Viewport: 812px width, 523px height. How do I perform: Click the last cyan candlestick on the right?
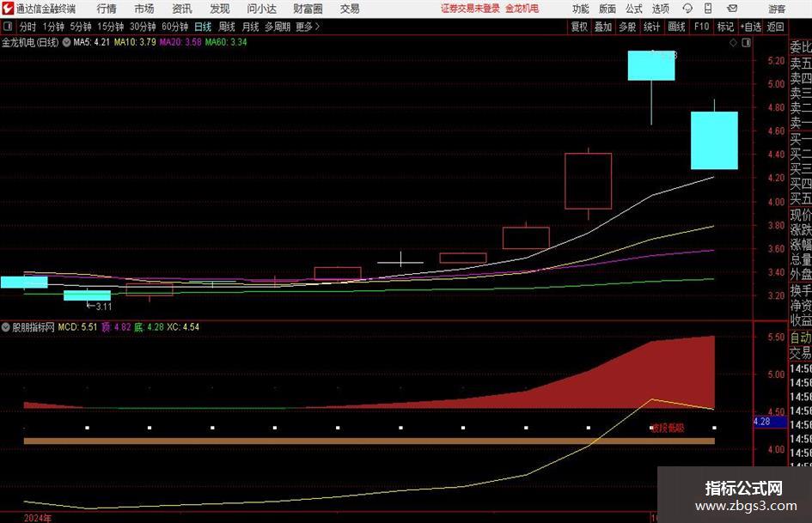click(x=714, y=140)
